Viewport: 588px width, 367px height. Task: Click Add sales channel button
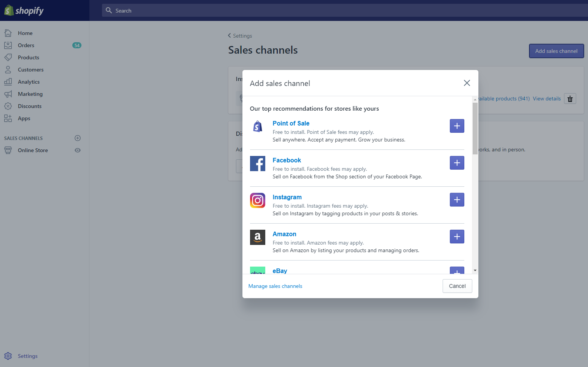tap(556, 51)
